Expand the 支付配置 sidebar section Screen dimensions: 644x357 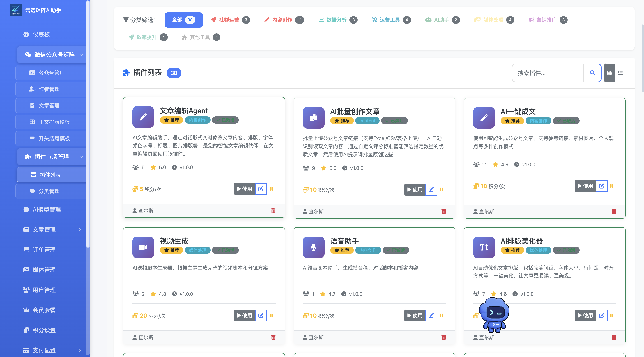(x=51, y=350)
